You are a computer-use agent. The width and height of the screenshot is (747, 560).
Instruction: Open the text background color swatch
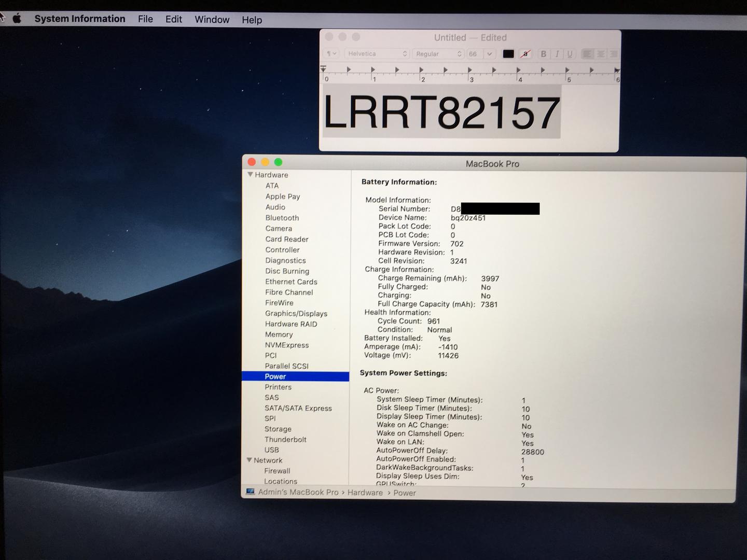pos(525,54)
